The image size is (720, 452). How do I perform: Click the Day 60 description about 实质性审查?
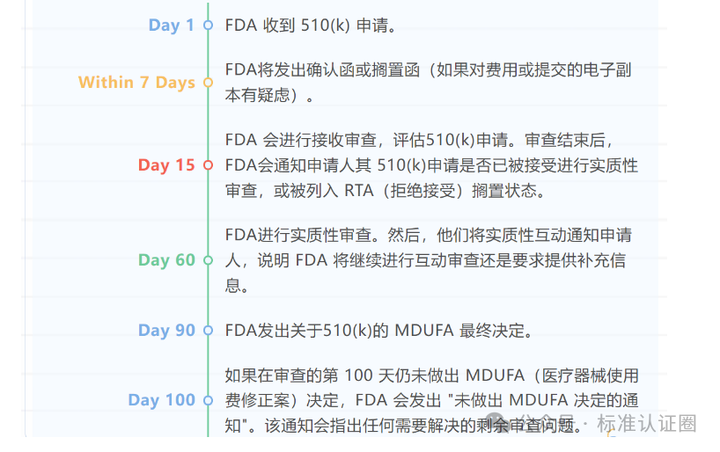coord(428,260)
